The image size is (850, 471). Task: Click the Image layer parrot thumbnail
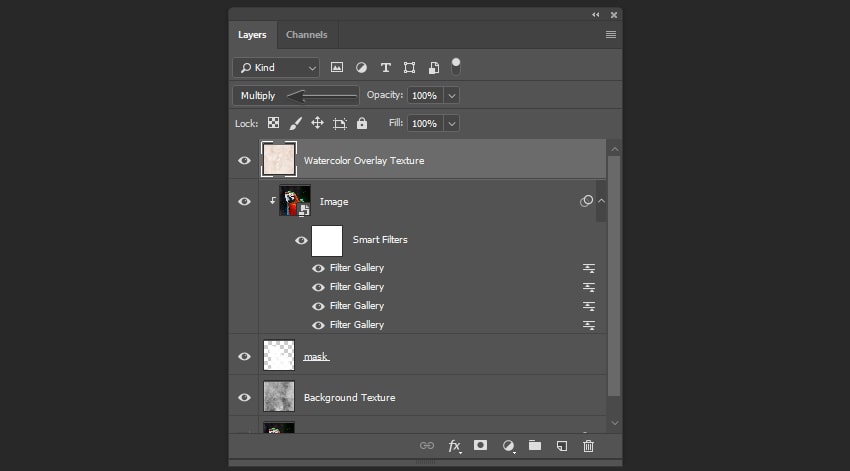[294, 201]
